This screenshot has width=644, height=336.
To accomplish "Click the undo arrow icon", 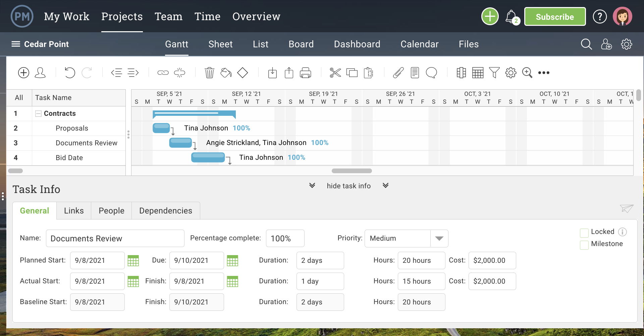I will 70,73.
